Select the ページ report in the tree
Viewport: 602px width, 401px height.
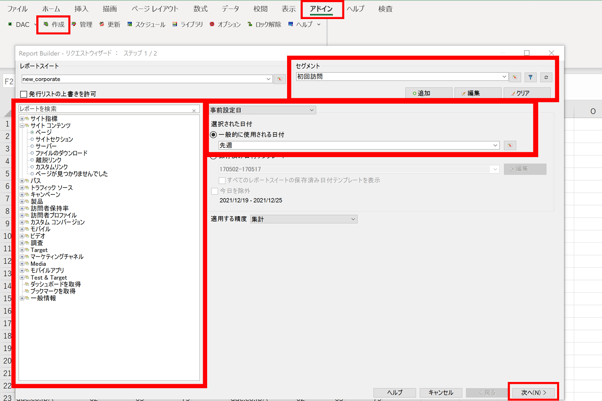(x=43, y=132)
